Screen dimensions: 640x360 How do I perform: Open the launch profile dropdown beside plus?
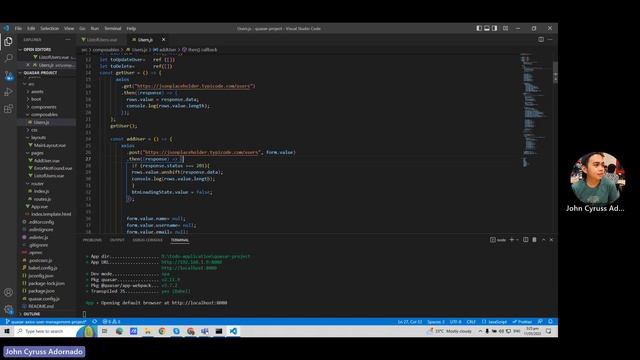point(518,240)
